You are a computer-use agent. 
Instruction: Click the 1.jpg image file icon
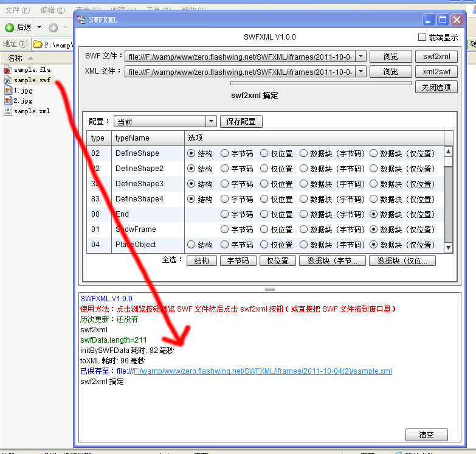pyautogui.click(x=8, y=91)
